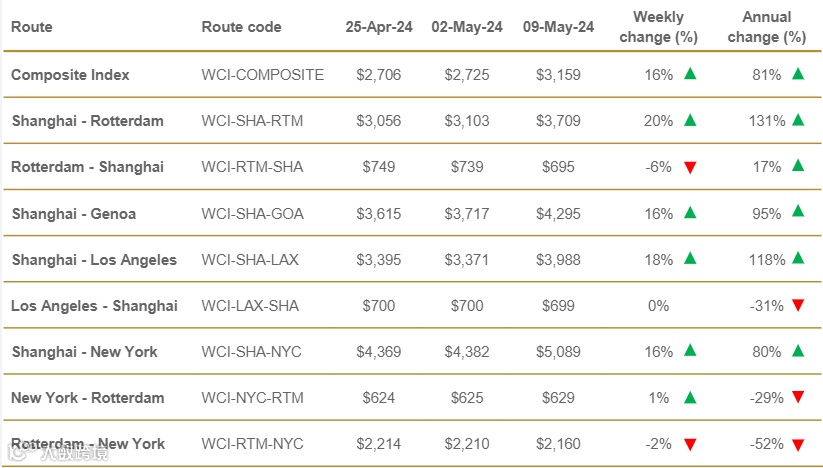Click the $5,089 price cell
This screenshot has width=823, height=468.
click(x=557, y=352)
